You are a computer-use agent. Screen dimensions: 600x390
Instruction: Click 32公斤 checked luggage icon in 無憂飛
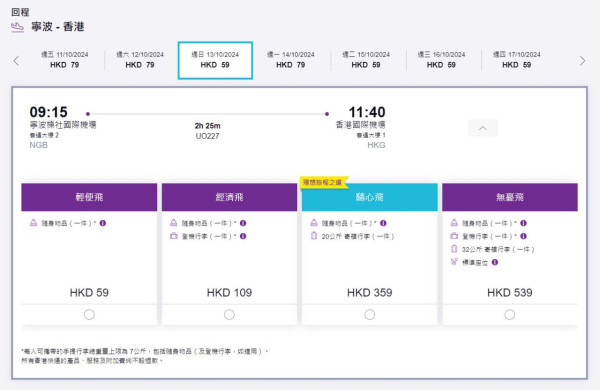pos(454,249)
